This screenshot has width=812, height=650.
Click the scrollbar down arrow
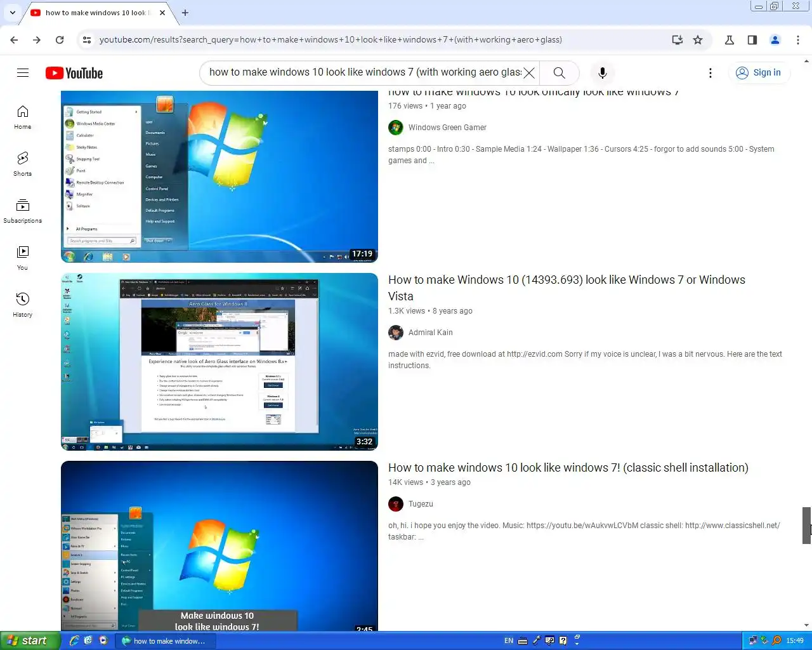[x=806, y=625]
